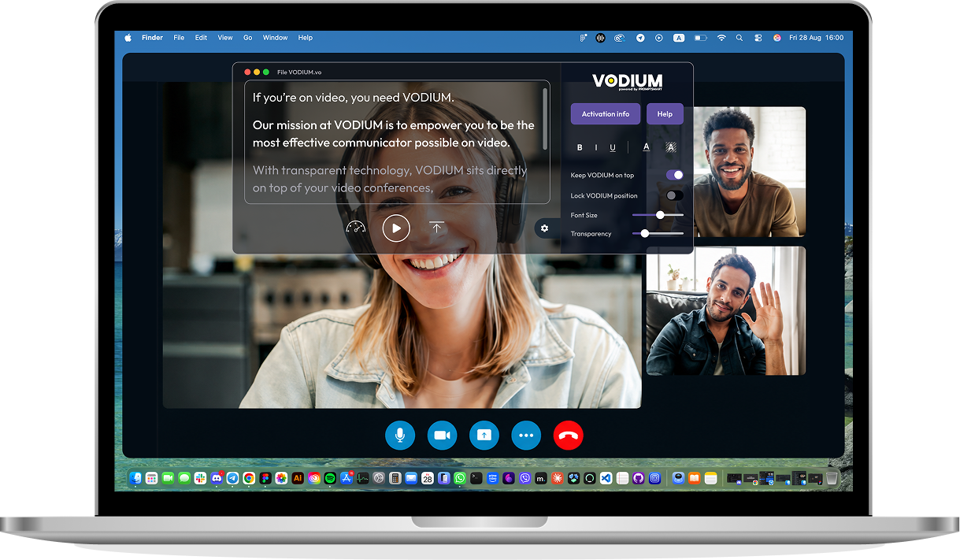
Task: Enable Lock VODIUM position switch
Action: click(x=675, y=195)
